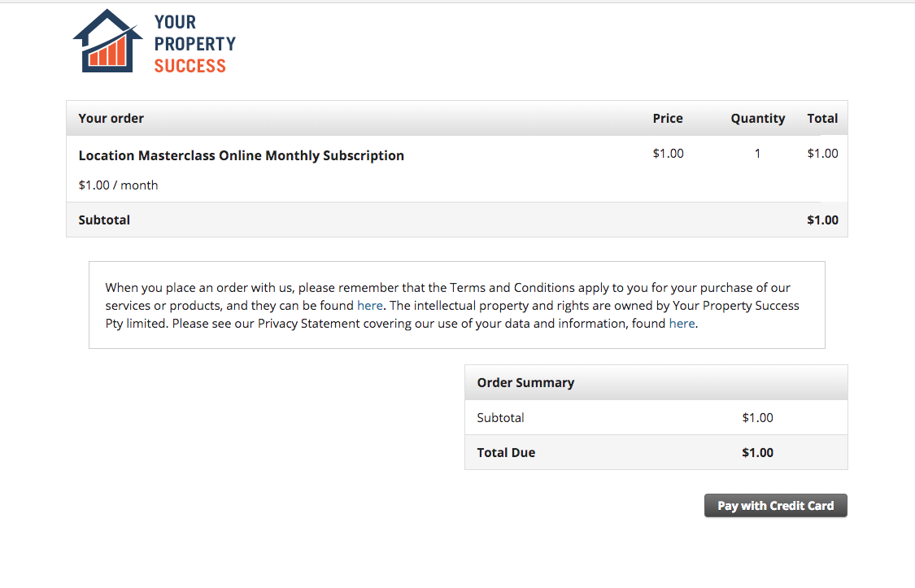915x588 pixels.
Task: Click the Your Property Success logo text
Action: tap(194, 44)
